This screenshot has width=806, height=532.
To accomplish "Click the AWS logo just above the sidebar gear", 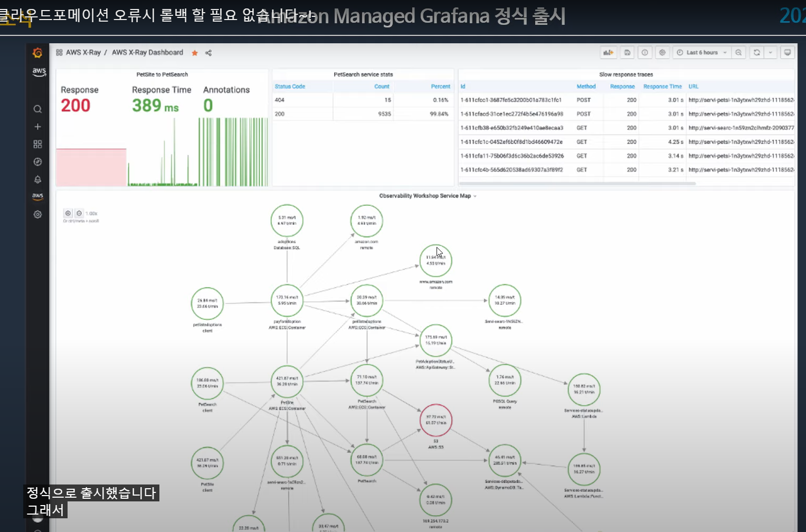I will [x=37, y=196].
